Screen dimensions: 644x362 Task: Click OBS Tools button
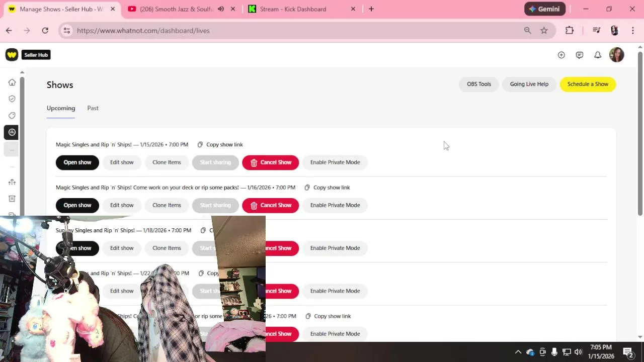[x=479, y=84]
